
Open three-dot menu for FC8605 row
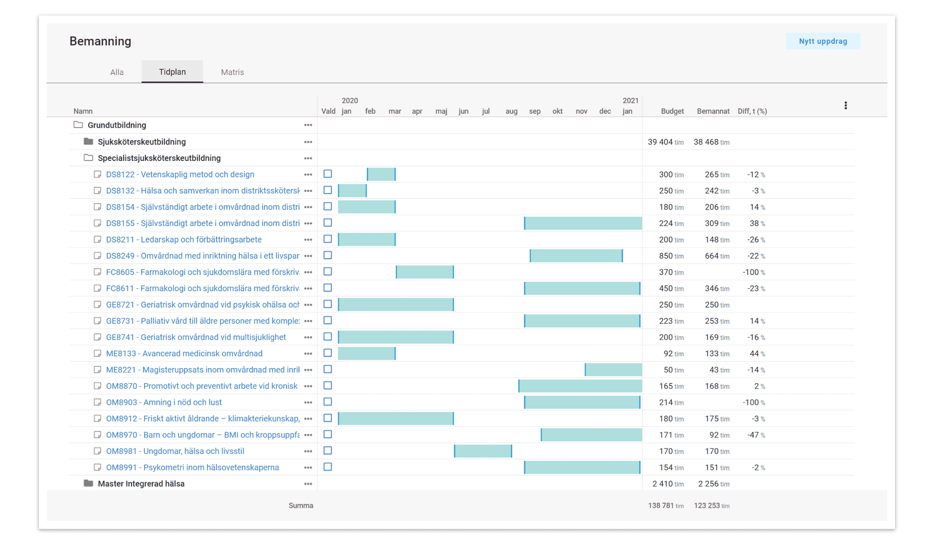click(x=308, y=272)
